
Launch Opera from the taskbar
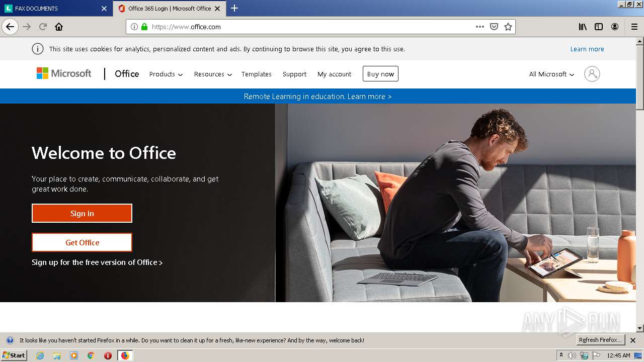[108, 355]
